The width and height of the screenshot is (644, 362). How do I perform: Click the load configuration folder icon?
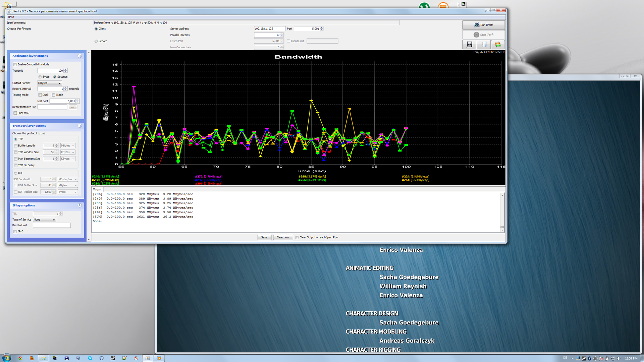(x=484, y=45)
